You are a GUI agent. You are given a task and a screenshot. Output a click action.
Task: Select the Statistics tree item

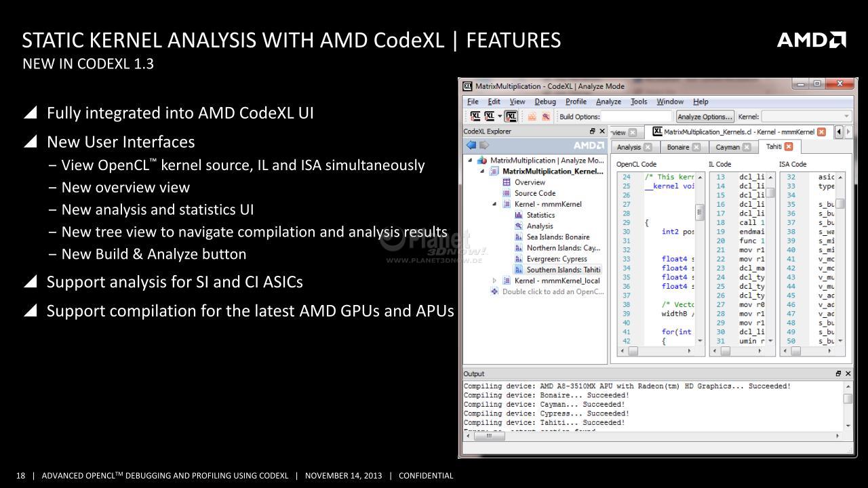[540, 215]
